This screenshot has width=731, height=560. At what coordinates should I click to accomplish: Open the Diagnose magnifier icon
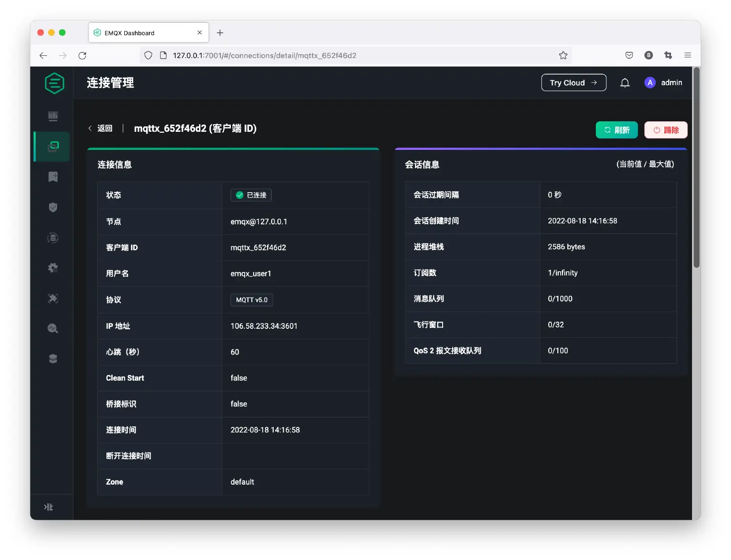pyautogui.click(x=52, y=328)
